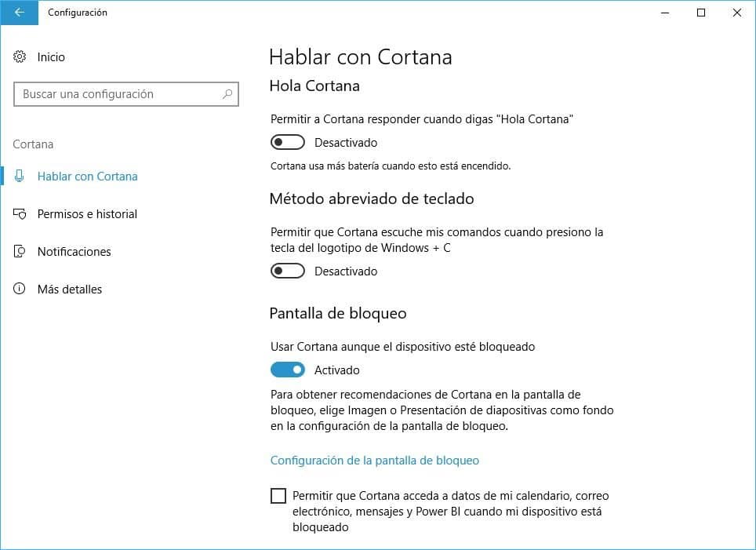This screenshot has height=550, width=756.
Task: Open Configuración de la pantalla de bloqueo
Action: click(x=374, y=461)
